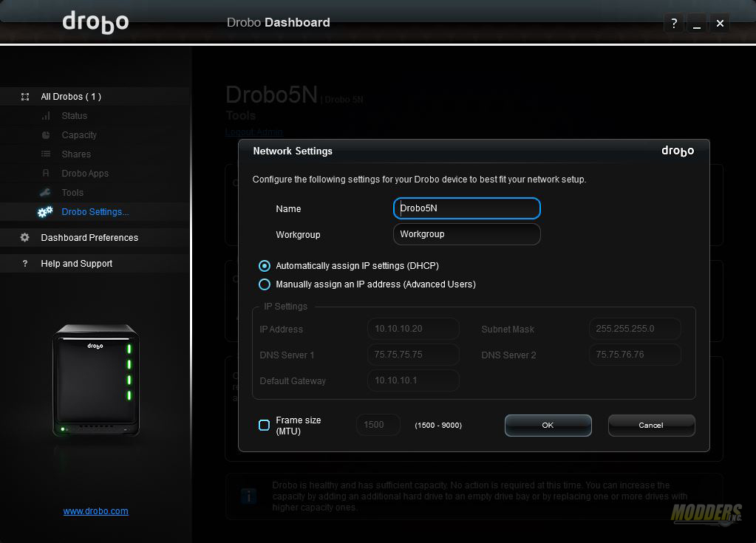Open help with the title bar question button

click(x=674, y=23)
